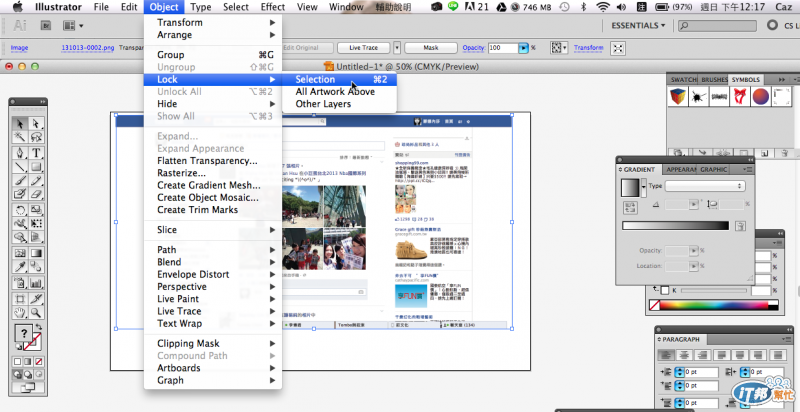800x412 pixels.
Task: Select the cube symbol thumbnail
Action: point(678,96)
